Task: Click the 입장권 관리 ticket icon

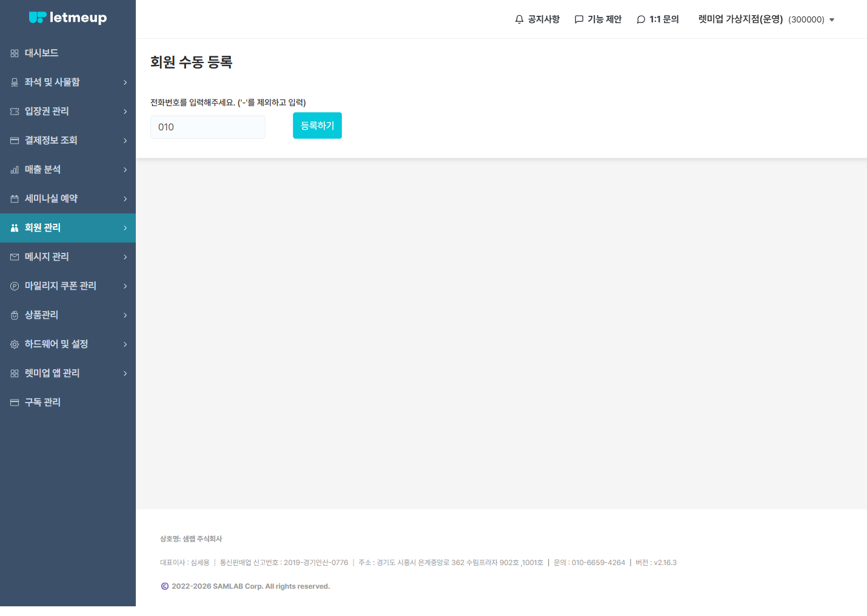Action: pos(15,112)
